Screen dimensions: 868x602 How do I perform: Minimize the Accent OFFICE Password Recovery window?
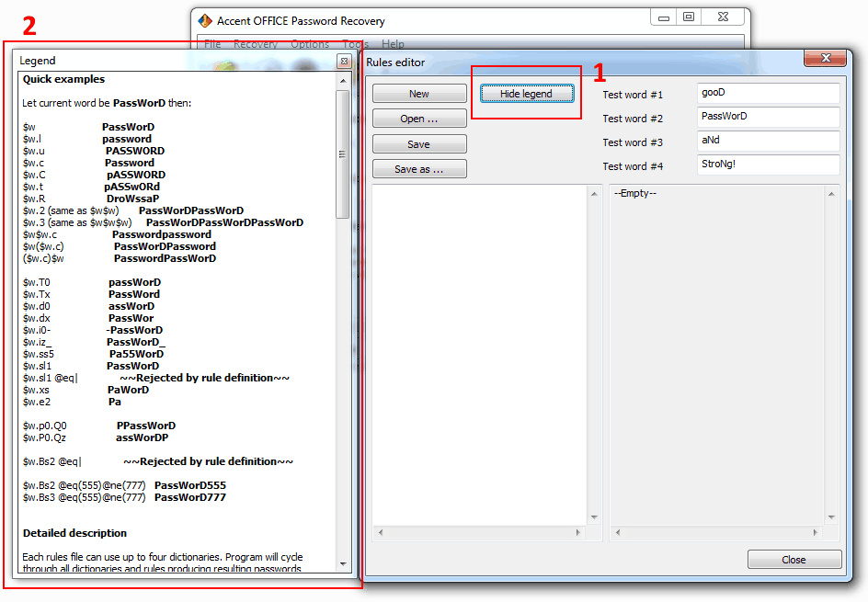664,17
